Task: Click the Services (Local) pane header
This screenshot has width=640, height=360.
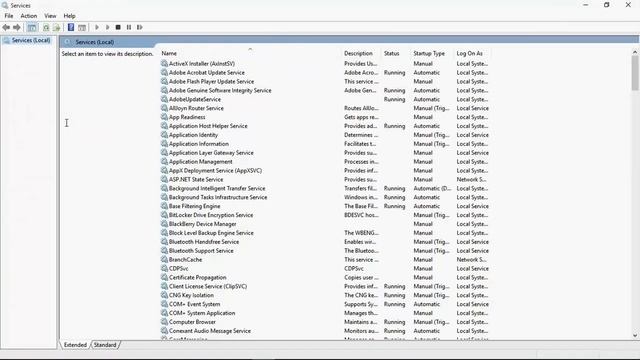Action: [95, 42]
